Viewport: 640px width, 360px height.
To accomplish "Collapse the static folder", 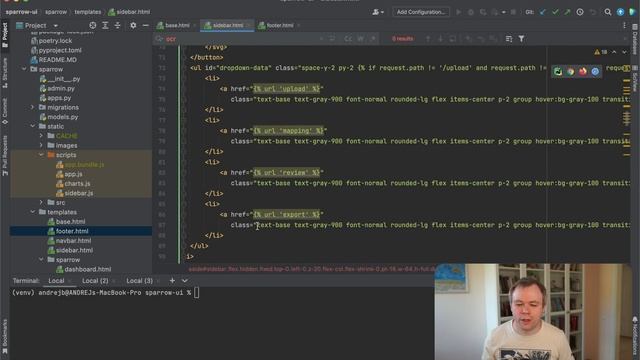I will 33,126.
